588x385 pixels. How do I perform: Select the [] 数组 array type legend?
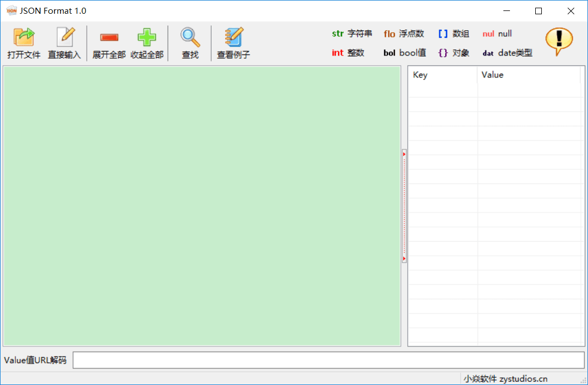click(455, 34)
